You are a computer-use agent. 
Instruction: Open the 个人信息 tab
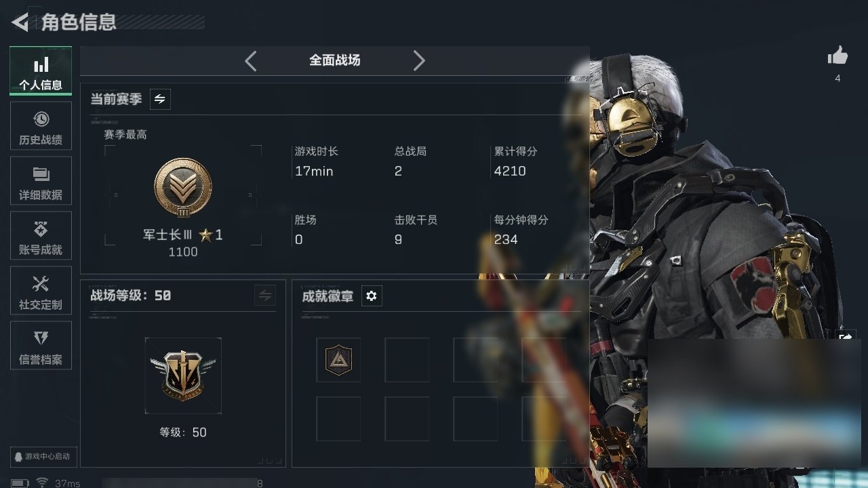coord(41,71)
